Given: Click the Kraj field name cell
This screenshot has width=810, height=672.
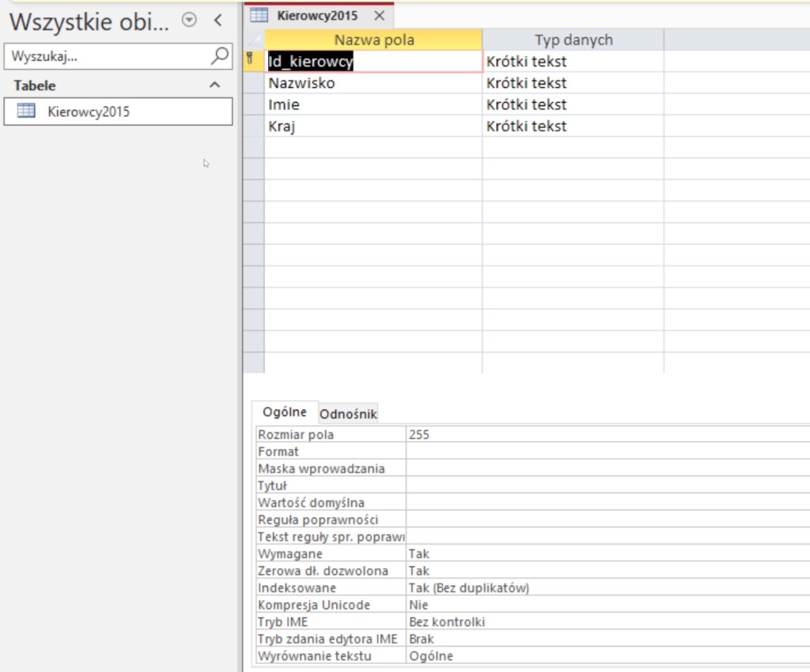Looking at the screenshot, I should (373, 126).
